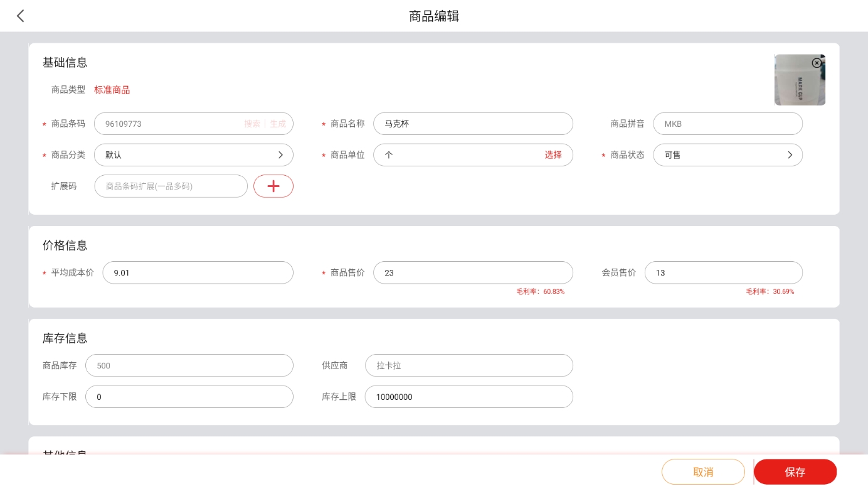Image resolution: width=868 pixels, height=489 pixels.
Task: Edit the 库存上限 maximum stock field
Action: 468,397
